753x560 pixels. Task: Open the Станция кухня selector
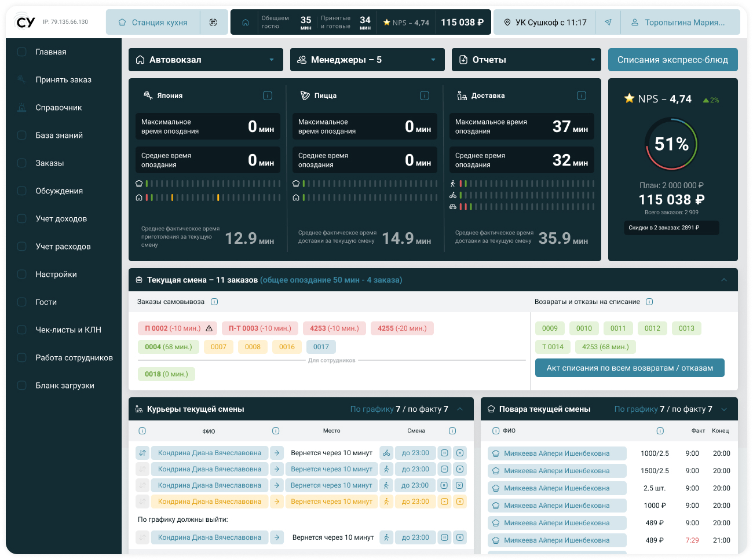[x=153, y=22]
